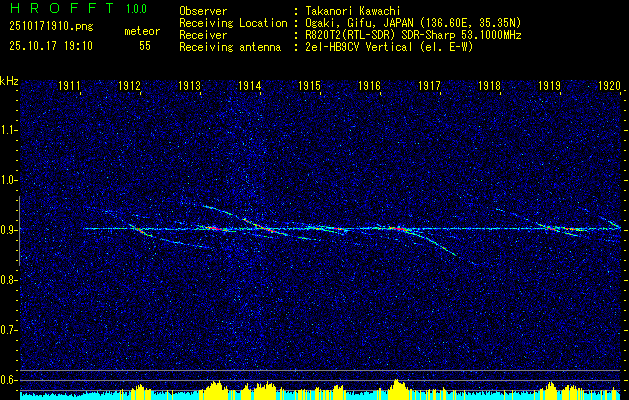Click the 1.0 kHz axis label

click(x=8, y=180)
